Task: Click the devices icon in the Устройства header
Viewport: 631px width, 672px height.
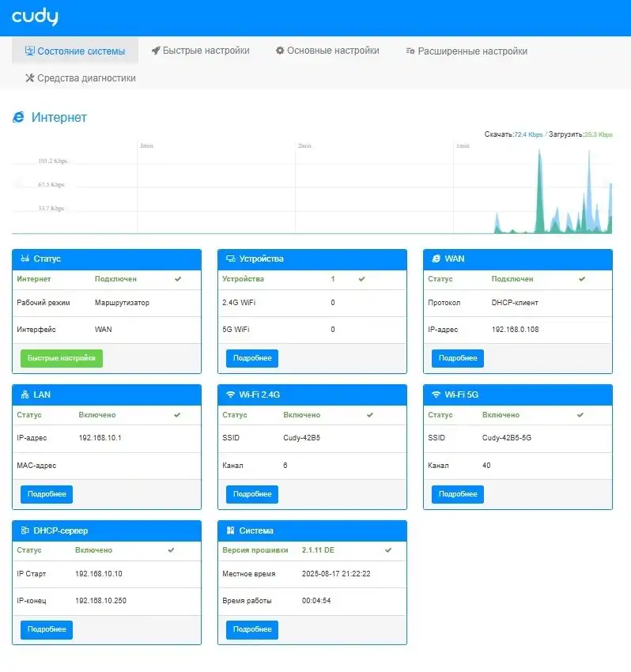Action: click(230, 259)
